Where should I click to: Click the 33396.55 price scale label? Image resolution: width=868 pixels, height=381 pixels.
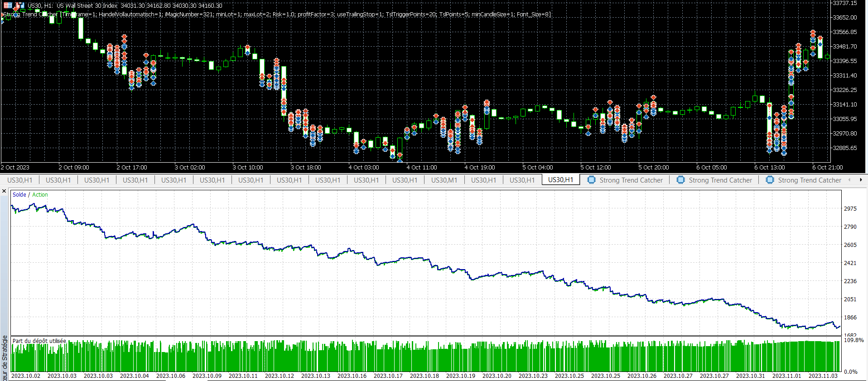point(845,61)
